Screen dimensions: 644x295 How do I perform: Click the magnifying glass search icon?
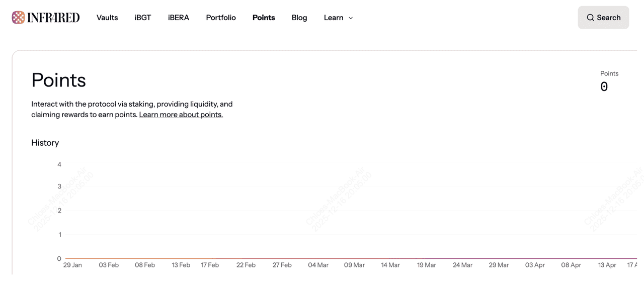click(590, 18)
